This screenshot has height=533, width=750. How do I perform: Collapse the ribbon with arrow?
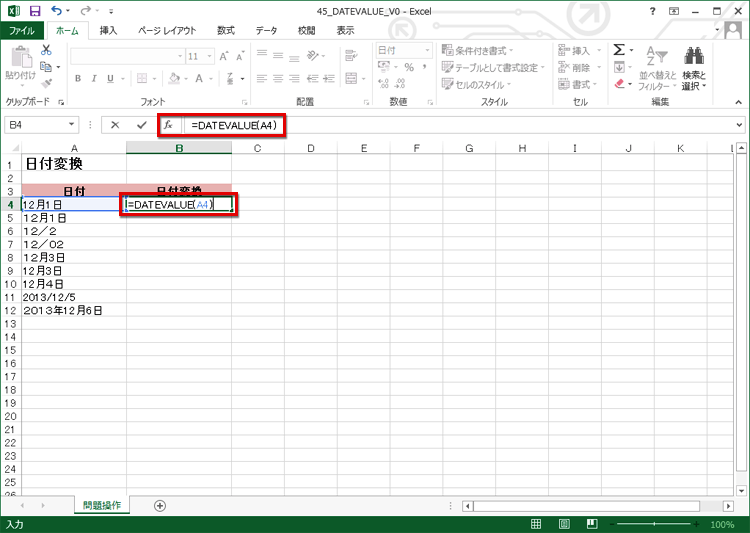[739, 102]
